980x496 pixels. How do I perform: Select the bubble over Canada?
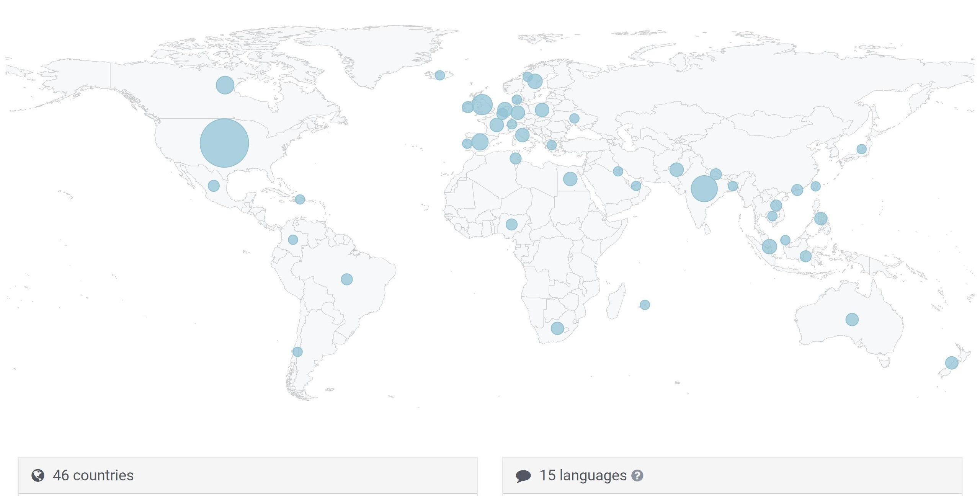coord(225,85)
